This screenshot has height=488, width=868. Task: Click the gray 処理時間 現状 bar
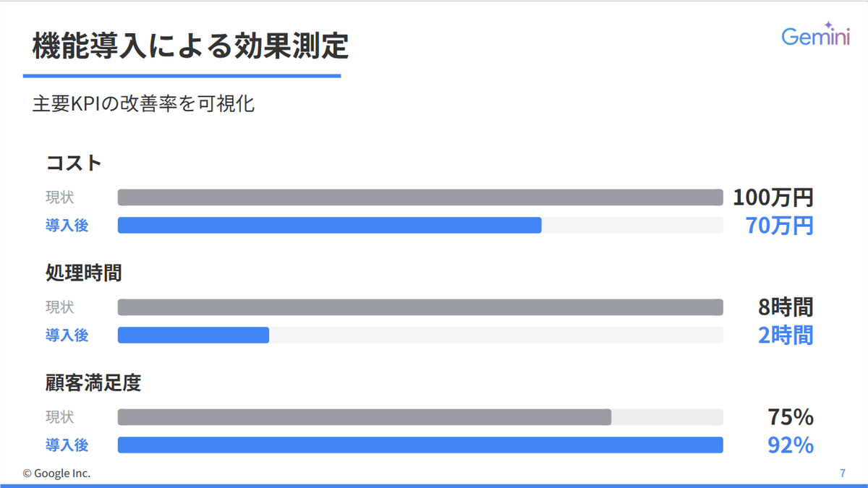point(420,307)
